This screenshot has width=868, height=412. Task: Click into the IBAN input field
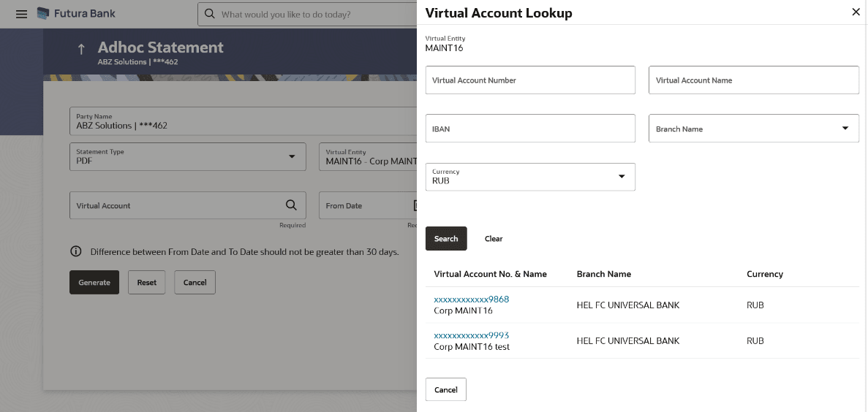coord(530,129)
